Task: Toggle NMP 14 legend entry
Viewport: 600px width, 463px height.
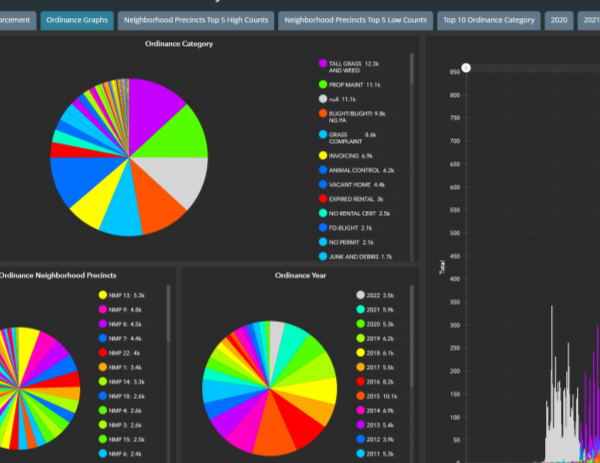Action: (x=122, y=382)
